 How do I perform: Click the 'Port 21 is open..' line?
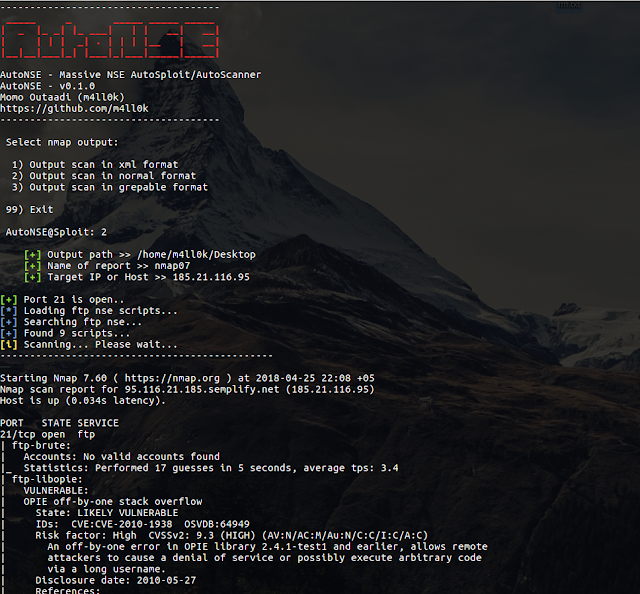tap(62, 300)
